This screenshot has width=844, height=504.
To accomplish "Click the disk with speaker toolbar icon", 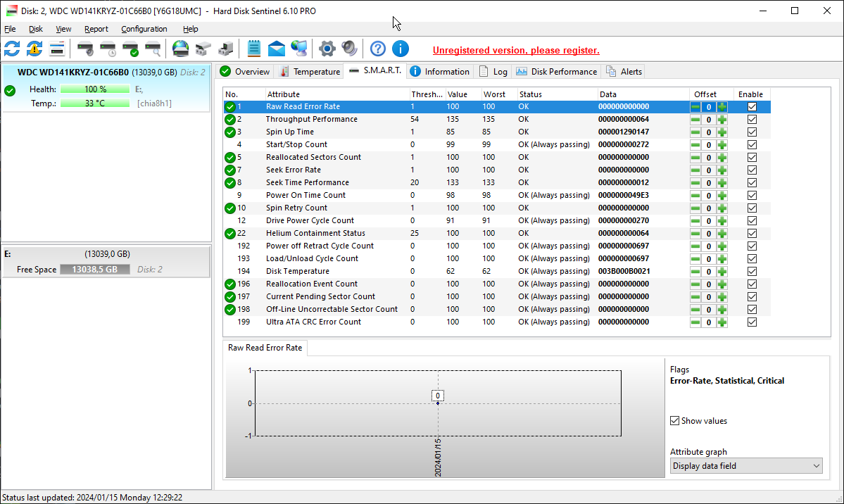I will (x=85, y=49).
